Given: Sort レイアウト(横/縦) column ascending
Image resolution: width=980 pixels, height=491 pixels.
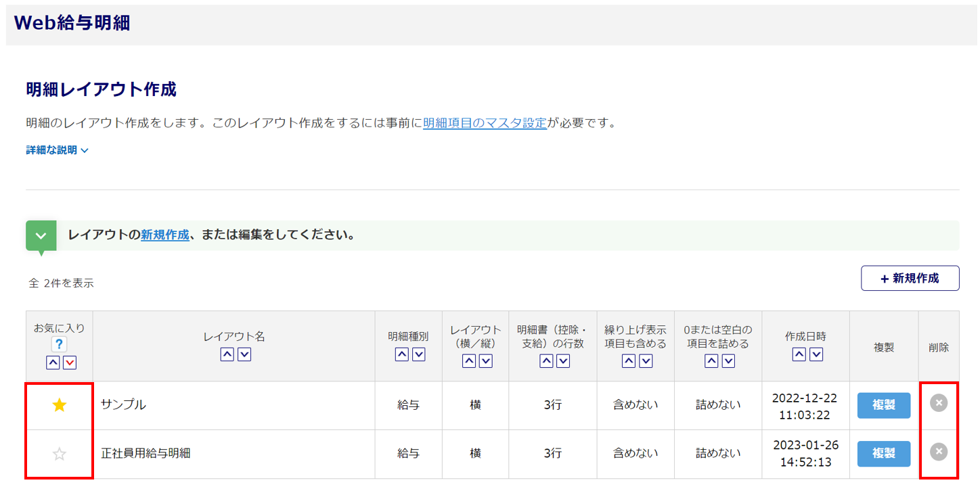Looking at the screenshot, I should [x=468, y=361].
